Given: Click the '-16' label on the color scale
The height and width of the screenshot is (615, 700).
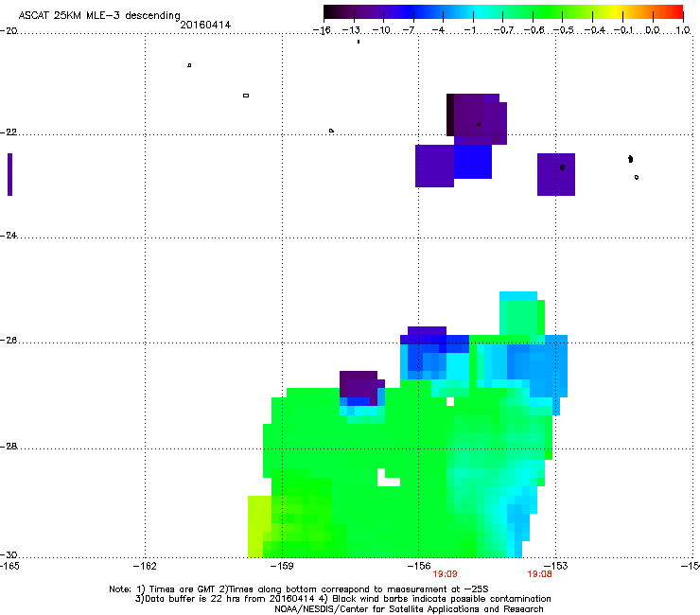Looking at the screenshot, I should (322, 30).
